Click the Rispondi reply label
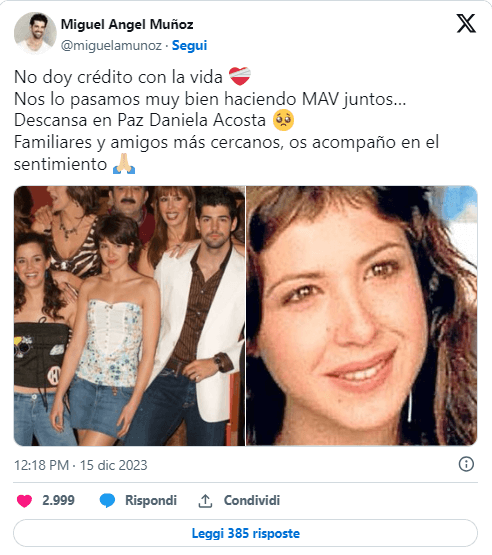The image size is (492, 555). tap(151, 500)
